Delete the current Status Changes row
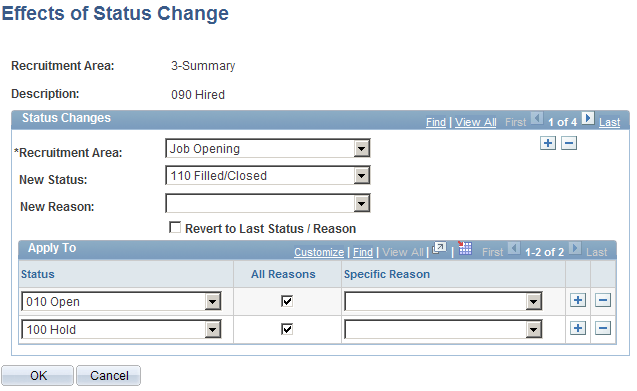This screenshot has width=637, height=391. point(569,143)
